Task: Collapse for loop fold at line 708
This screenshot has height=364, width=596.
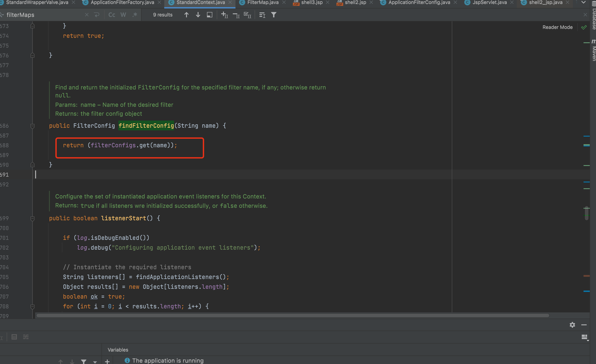Action: [32, 306]
